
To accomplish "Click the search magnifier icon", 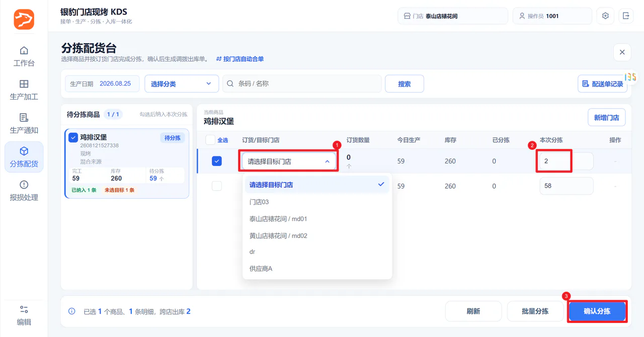I will [x=230, y=83].
